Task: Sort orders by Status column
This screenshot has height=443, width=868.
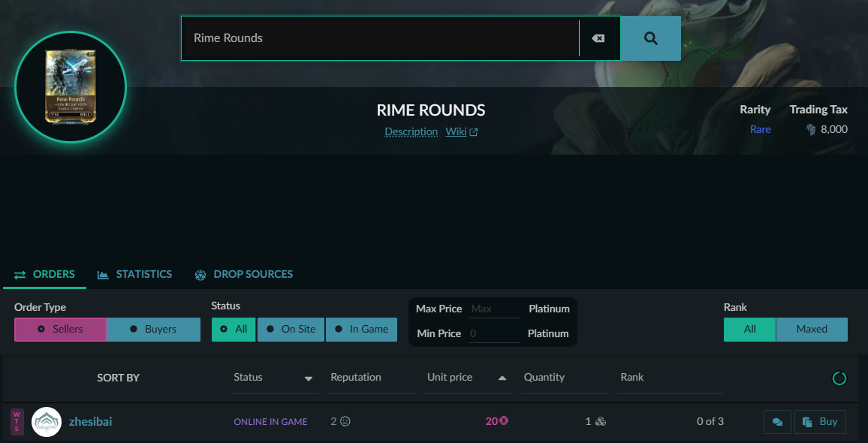Action: (x=274, y=378)
